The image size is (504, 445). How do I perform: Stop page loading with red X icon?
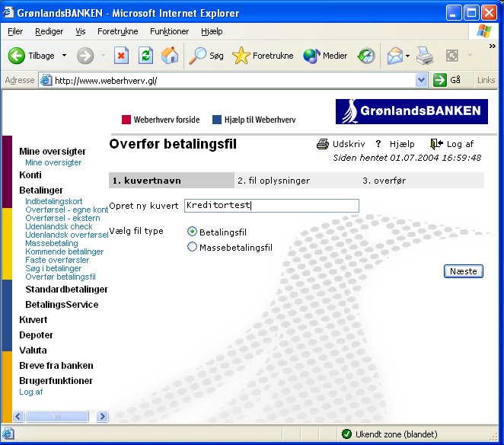pos(121,56)
